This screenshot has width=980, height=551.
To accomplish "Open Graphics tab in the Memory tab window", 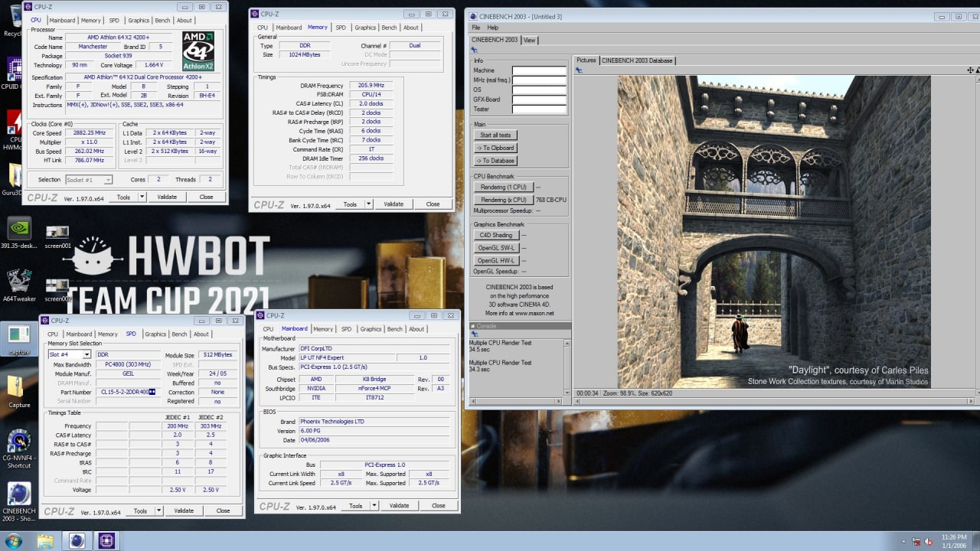I will click(365, 28).
